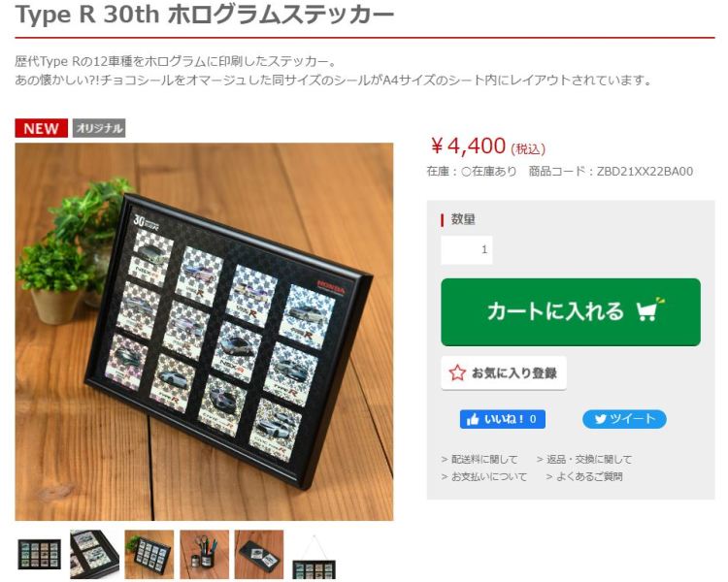Add item with カートに入れる button
Screen dimensions: 728x582
pos(571,312)
